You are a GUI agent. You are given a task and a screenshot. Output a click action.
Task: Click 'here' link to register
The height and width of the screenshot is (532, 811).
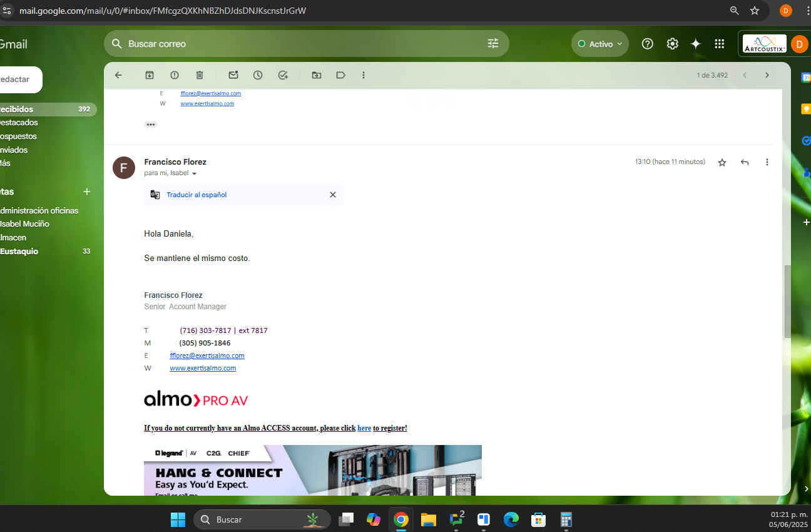coord(364,428)
